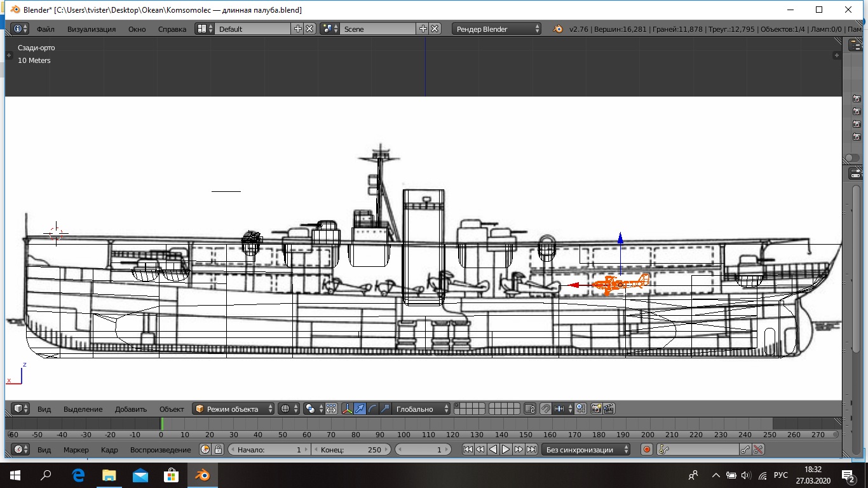Image resolution: width=868 pixels, height=488 pixels.
Task: Select the translate manipulator arrow icon
Action: [x=360, y=409]
